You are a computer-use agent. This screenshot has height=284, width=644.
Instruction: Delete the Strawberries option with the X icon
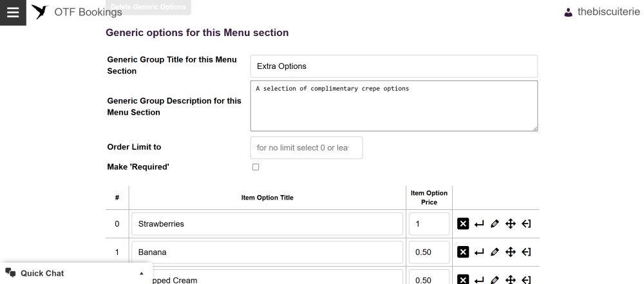tap(463, 223)
